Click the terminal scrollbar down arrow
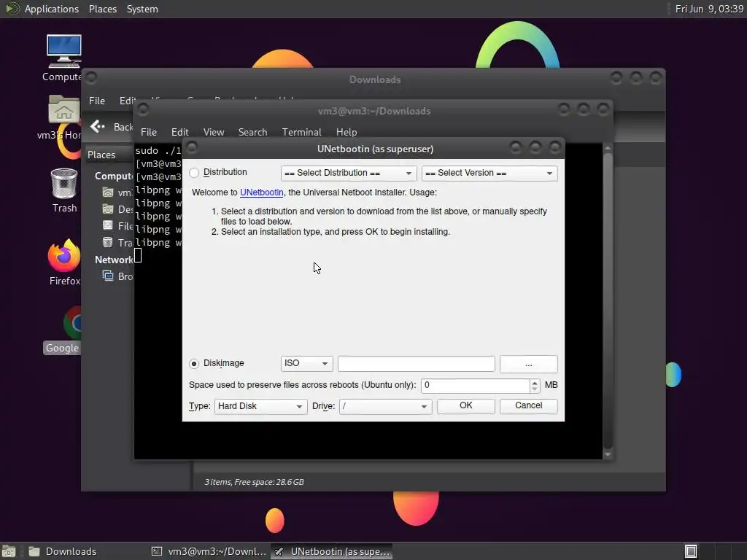Image resolution: width=747 pixels, height=560 pixels. (x=608, y=455)
